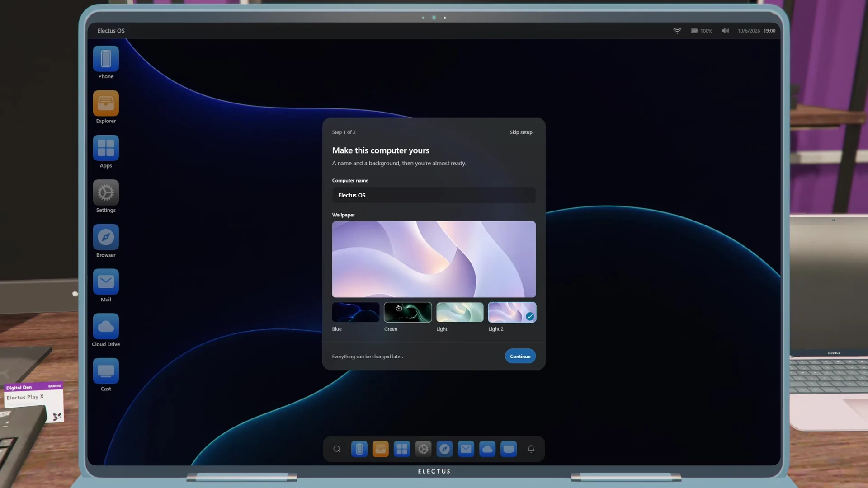Click the Skip setup link

(521, 132)
